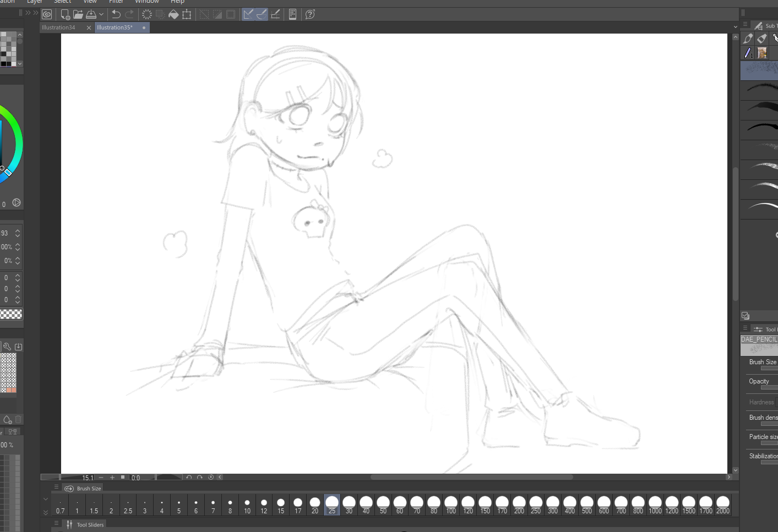Increase the value showing 93
778x532 pixels.
pos(18,231)
